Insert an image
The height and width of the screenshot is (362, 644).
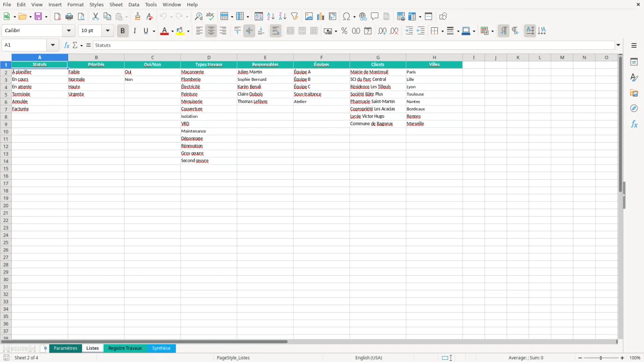[x=309, y=16]
